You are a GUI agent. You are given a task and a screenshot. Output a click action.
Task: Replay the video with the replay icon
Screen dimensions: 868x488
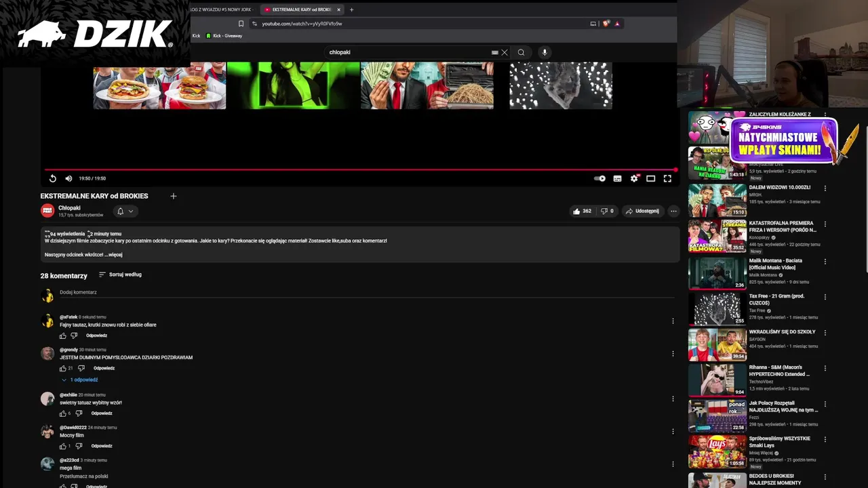click(53, 178)
